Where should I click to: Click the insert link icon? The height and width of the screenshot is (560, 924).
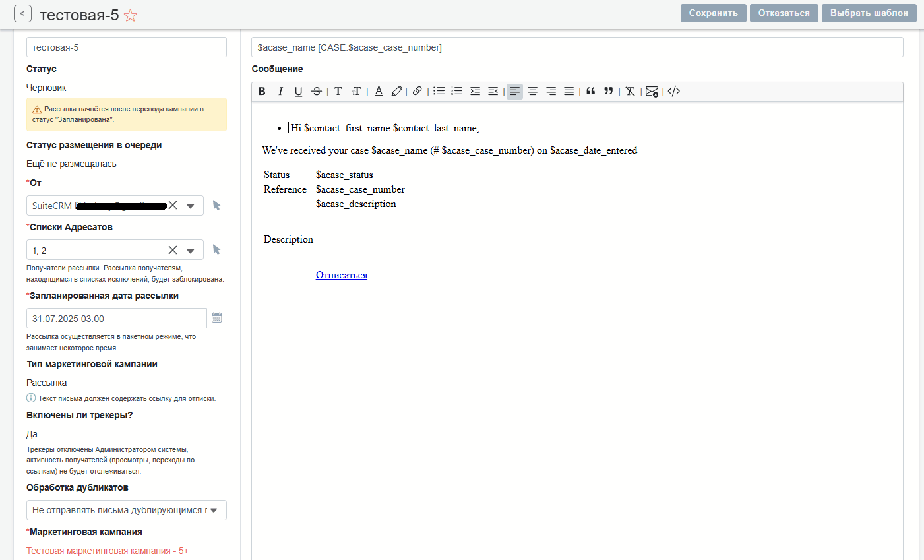[417, 92]
